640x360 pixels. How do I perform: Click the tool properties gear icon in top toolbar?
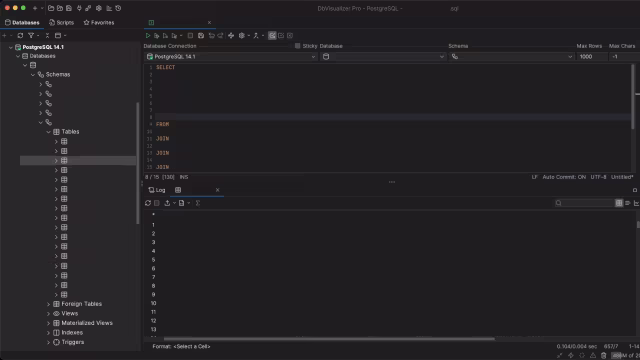[x=99, y=8]
